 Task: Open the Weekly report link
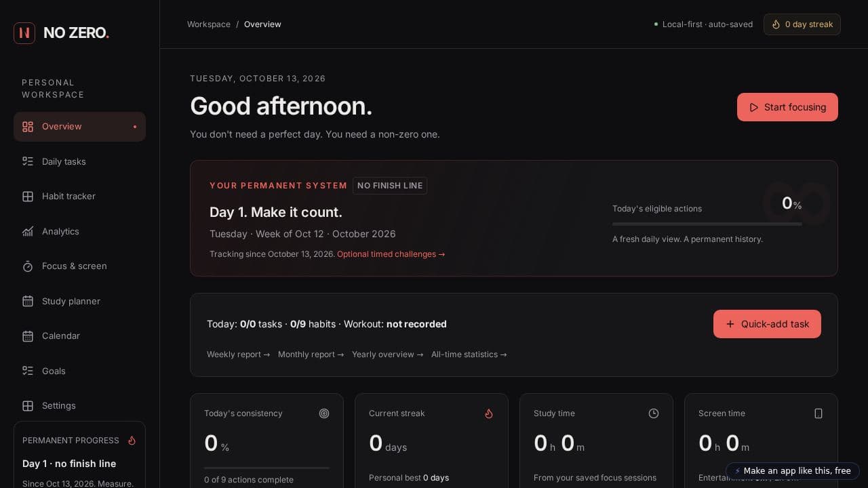click(238, 354)
